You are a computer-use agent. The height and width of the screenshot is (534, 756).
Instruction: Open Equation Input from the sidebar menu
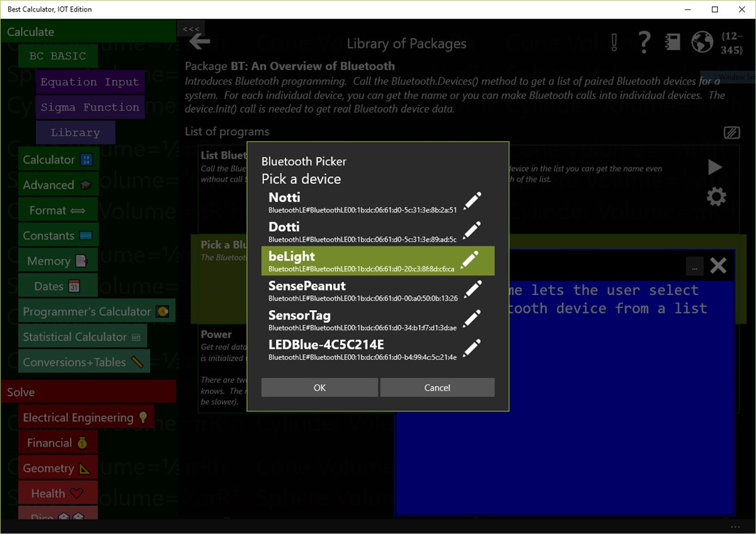point(90,81)
